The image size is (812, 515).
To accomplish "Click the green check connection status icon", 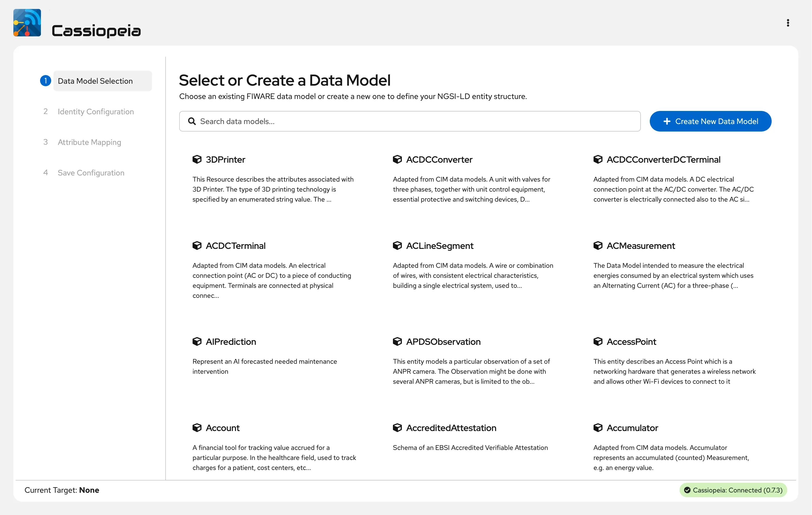I will pyautogui.click(x=687, y=490).
